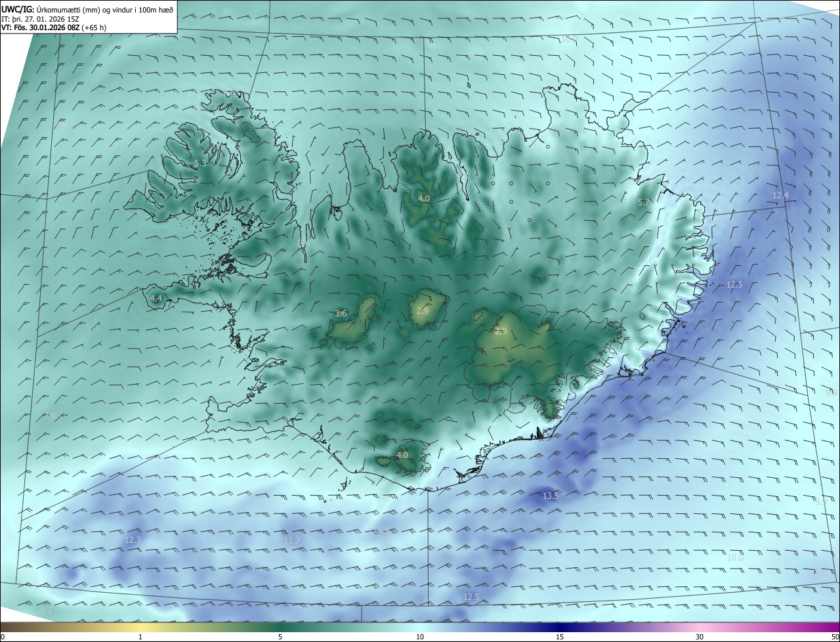Click the 4.0 value on the northern peninsula

pos(424,198)
